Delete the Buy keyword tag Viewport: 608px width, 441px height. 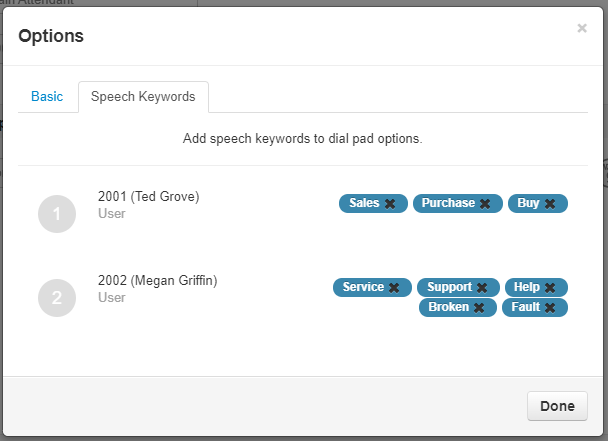point(549,204)
